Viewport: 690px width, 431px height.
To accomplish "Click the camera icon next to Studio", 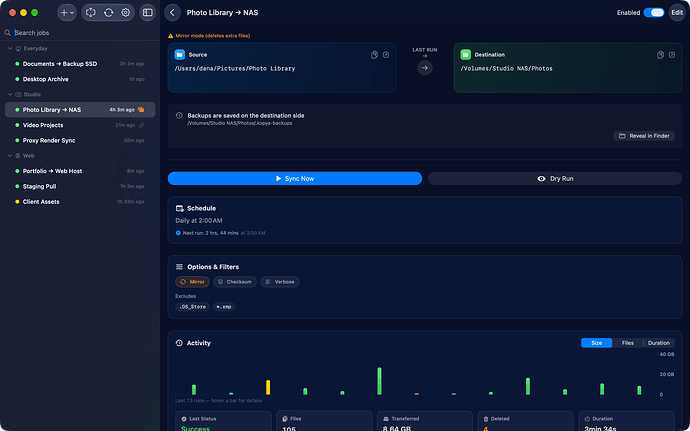I will pyautogui.click(x=18, y=94).
